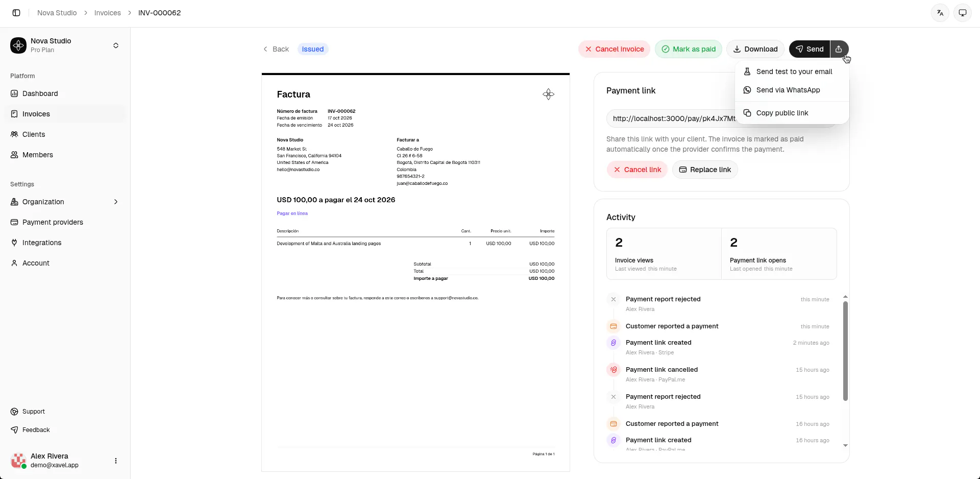This screenshot has width=980, height=479.
Task: Choose Send via WhatsApp option
Action: point(792,90)
